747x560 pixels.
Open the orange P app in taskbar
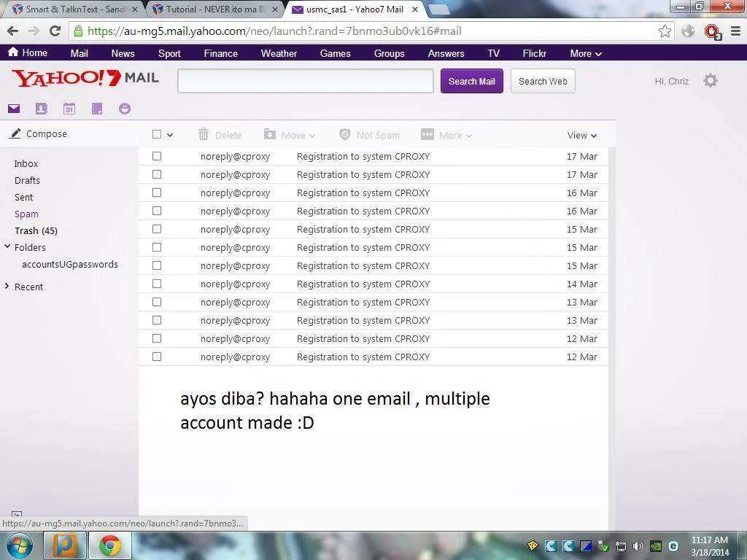pyautogui.click(x=65, y=545)
